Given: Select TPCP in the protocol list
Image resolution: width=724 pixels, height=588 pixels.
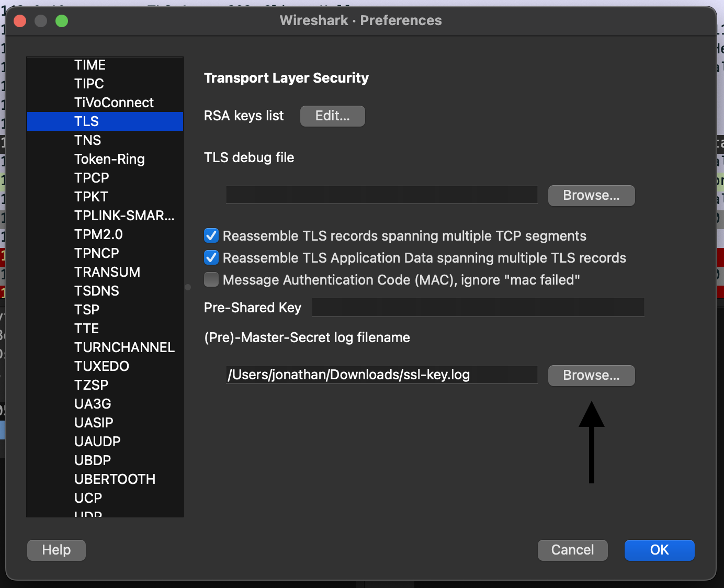Looking at the screenshot, I should click(105, 178).
